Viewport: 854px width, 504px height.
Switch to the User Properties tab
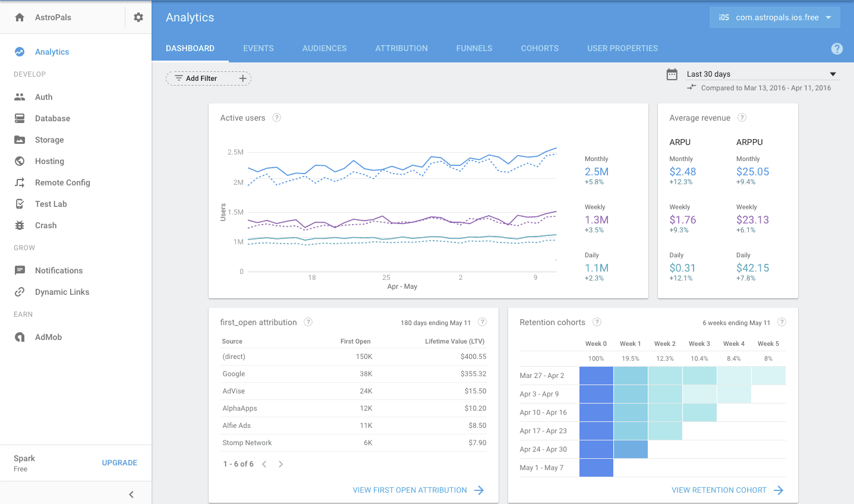tap(622, 48)
